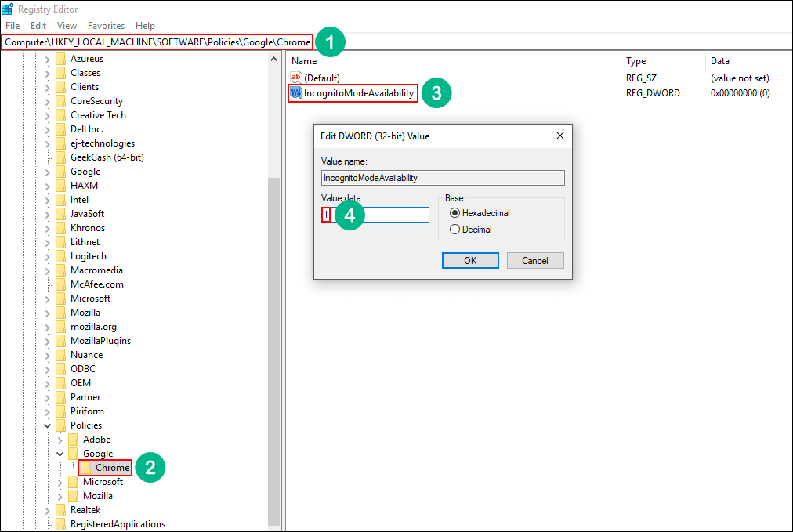
Task: Click the GeekCash (64-bit) folder icon
Action: (x=60, y=157)
